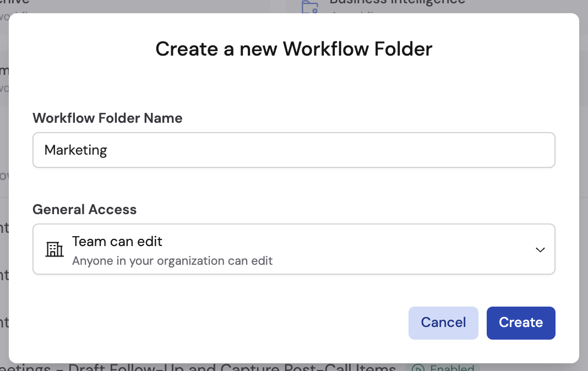Click the Workflow Folder Name field showing Marketing
Viewport: 588px width, 371px height.
point(293,150)
